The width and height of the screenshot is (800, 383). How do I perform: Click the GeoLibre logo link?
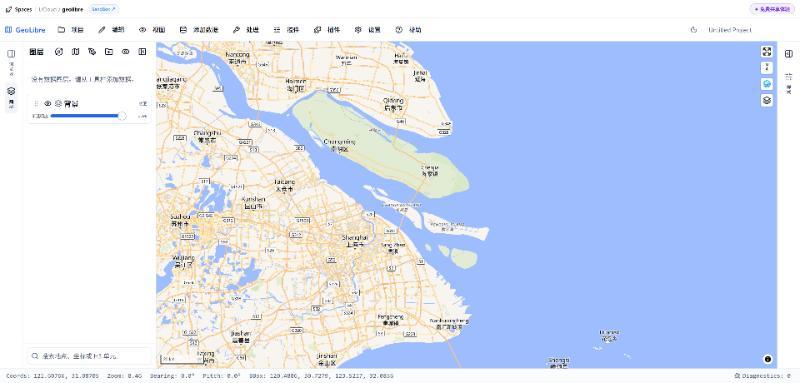25,30
